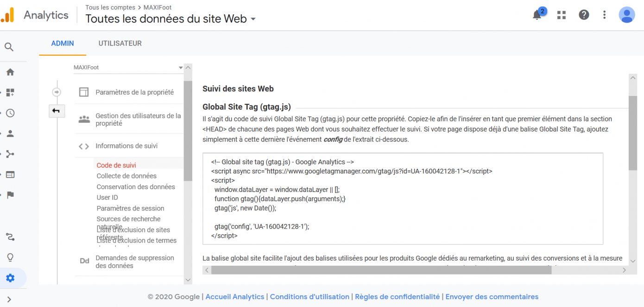The image size is (644, 307).
Task: Open the Acquisition arrows icon in sidebar
Action: pos(10,154)
